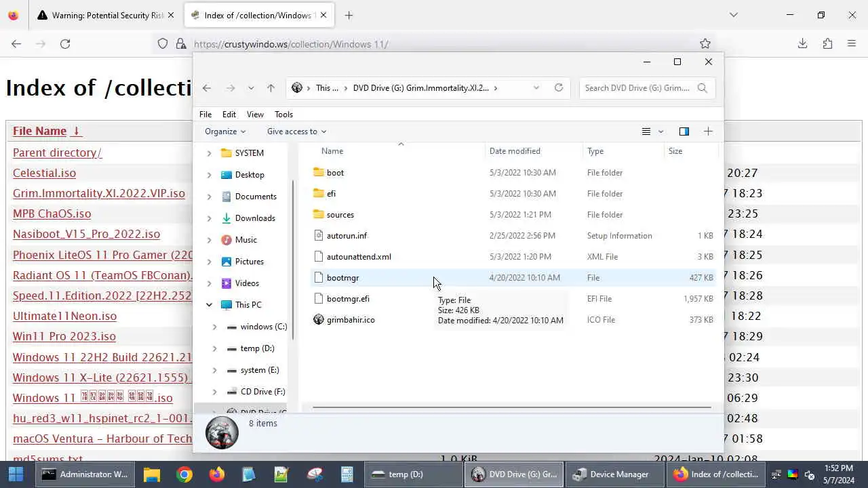Open the MPB ChaOS.iso link
Image resolution: width=868 pixels, height=488 pixels.
click(52, 213)
